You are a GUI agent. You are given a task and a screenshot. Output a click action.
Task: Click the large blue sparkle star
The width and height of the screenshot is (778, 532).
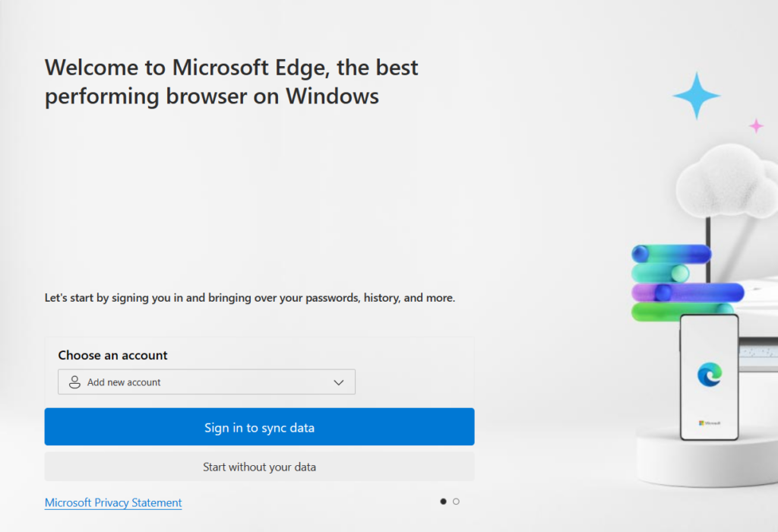[x=695, y=96]
